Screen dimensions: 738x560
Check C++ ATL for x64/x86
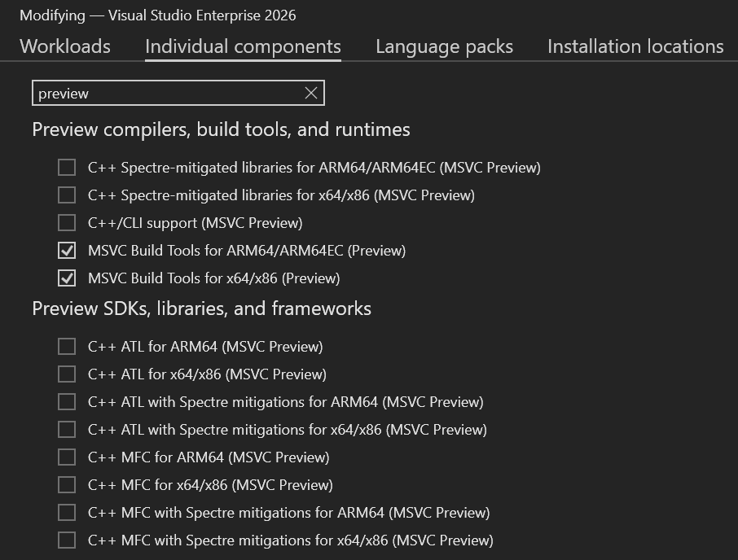66,374
